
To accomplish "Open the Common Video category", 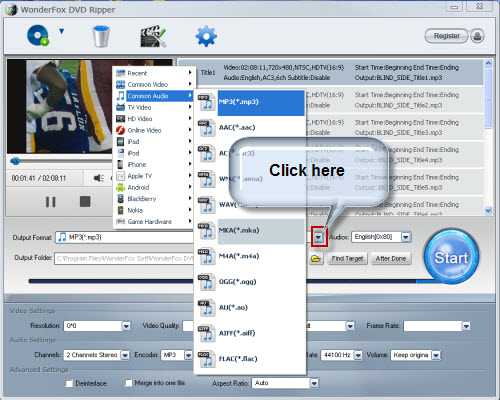I will (x=154, y=84).
